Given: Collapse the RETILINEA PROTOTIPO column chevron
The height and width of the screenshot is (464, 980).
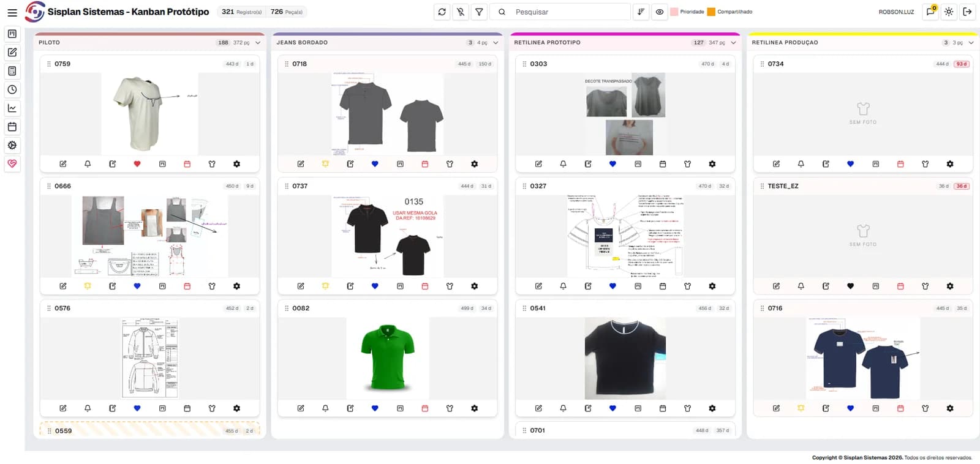Looking at the screenshot, I should 733,43.
